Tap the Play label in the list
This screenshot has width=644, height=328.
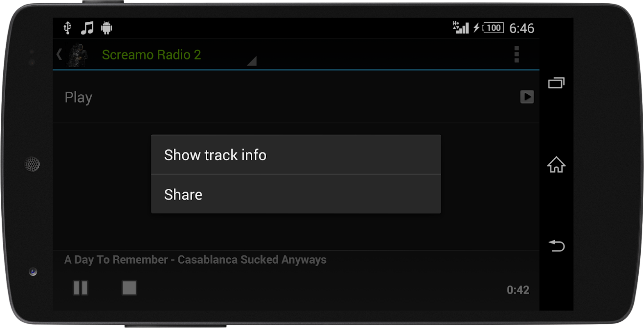tap(78, 98)
